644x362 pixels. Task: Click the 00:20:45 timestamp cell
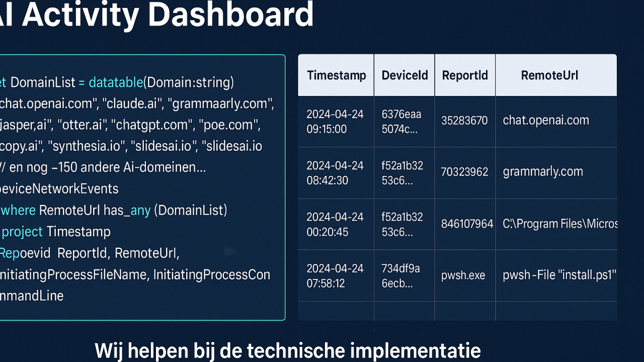pyautogui.click(x=335, y=224)
